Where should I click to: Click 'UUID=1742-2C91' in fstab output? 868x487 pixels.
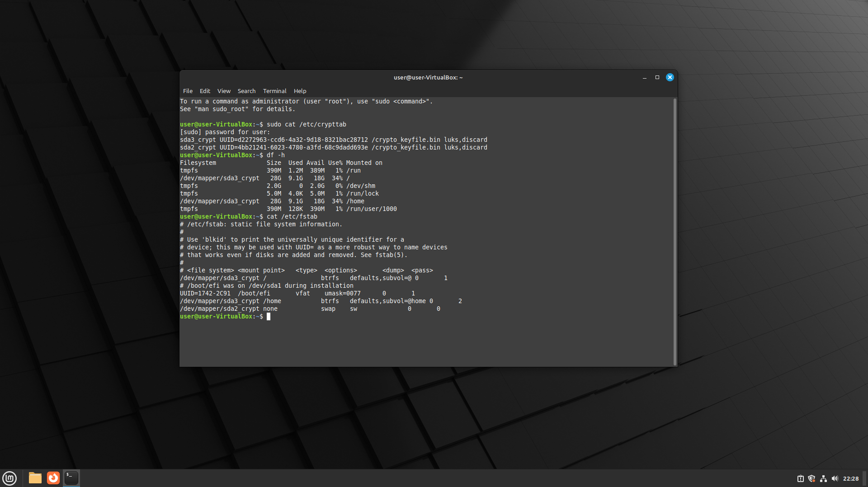[205, 293]
